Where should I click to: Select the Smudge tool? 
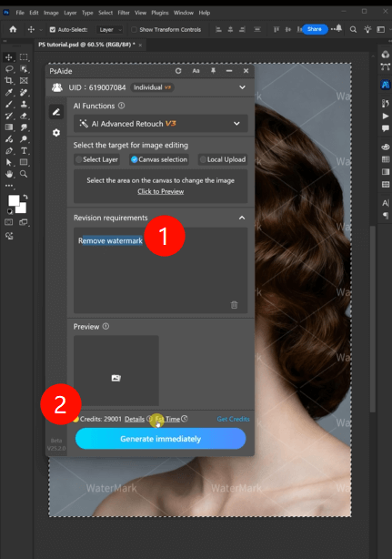coord(24,127)
